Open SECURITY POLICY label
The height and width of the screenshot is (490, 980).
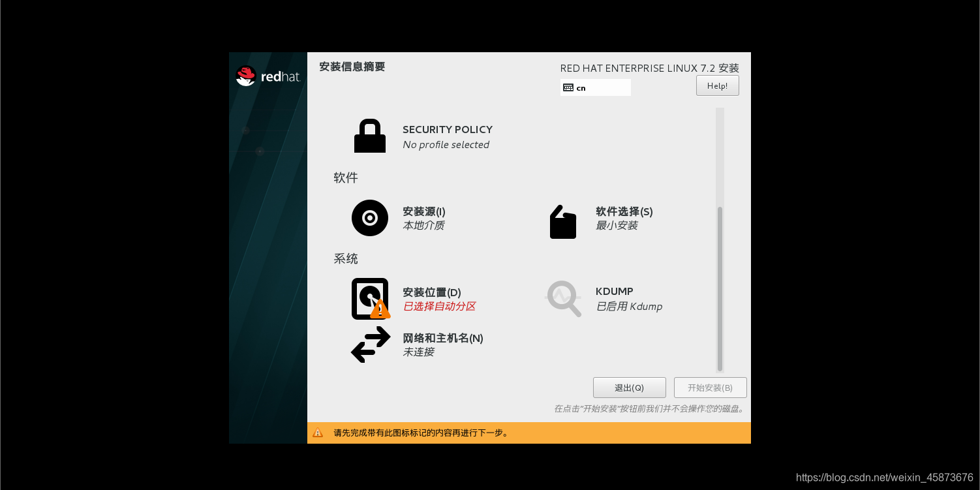tap(448, 129)
